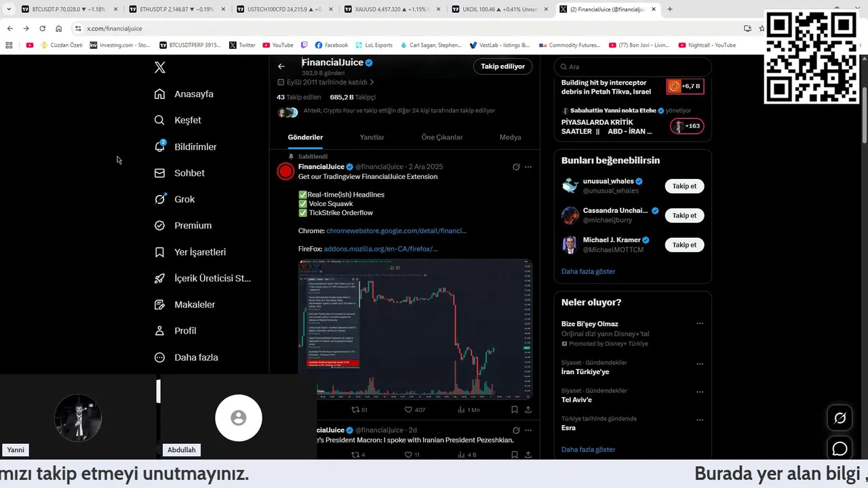868x488 pixels.
Task: Open Premium page
Action: [x=182, y=226]
